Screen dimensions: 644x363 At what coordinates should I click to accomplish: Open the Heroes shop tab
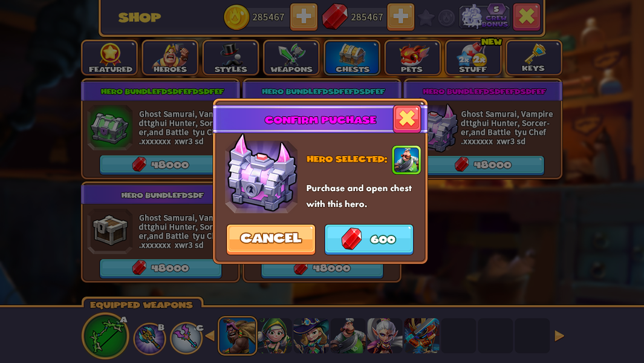(170, 58)
